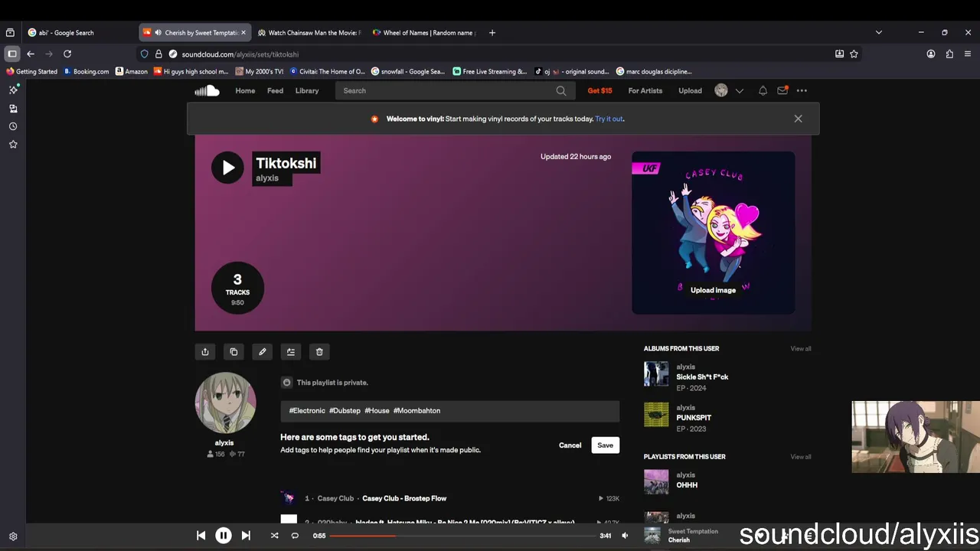
Task: Click the add to next up icon
Action: 291,352
